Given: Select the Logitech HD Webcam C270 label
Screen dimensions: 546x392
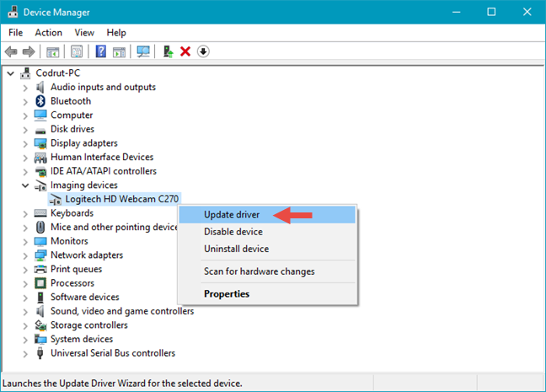Looking at the screenshot, I should (x=122, y=199).
